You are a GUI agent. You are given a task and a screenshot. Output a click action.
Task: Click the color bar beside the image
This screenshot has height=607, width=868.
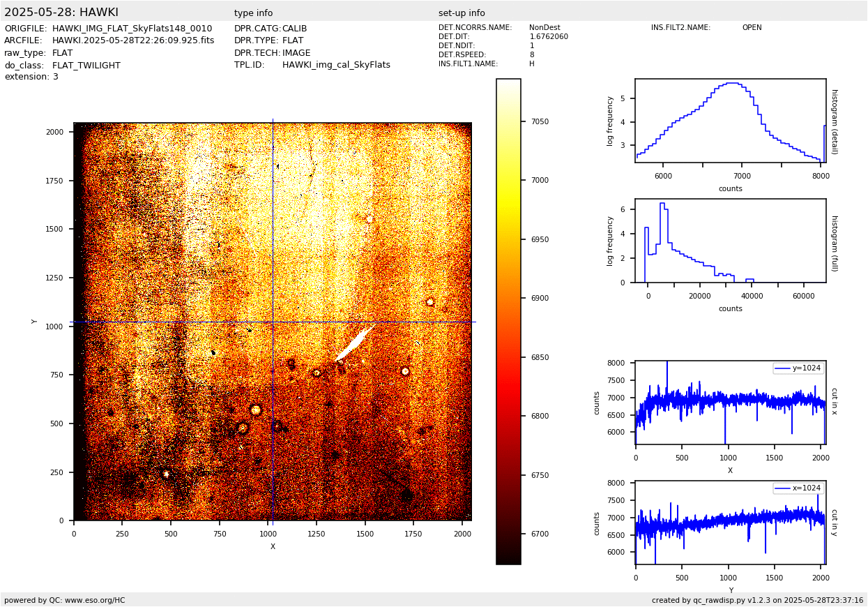[508, 321]
